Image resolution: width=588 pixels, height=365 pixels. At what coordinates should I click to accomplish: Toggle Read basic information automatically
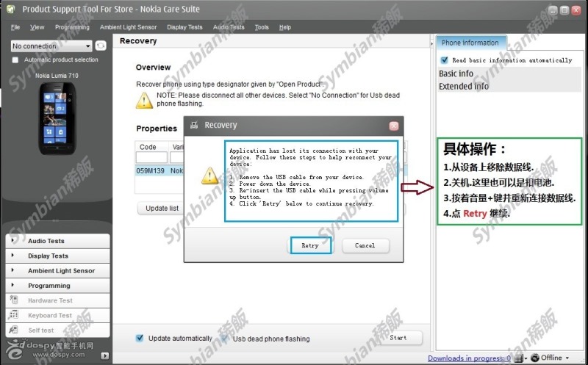coord(445,60)
